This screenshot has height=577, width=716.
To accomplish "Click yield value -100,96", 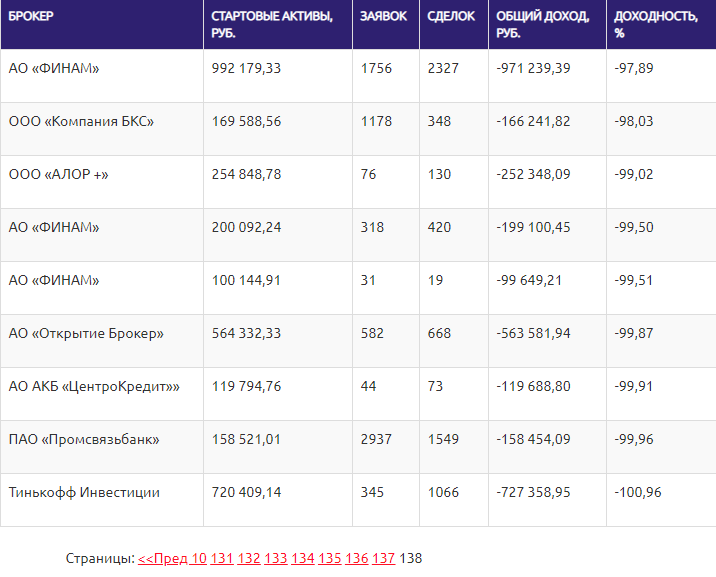I will 638,492.
